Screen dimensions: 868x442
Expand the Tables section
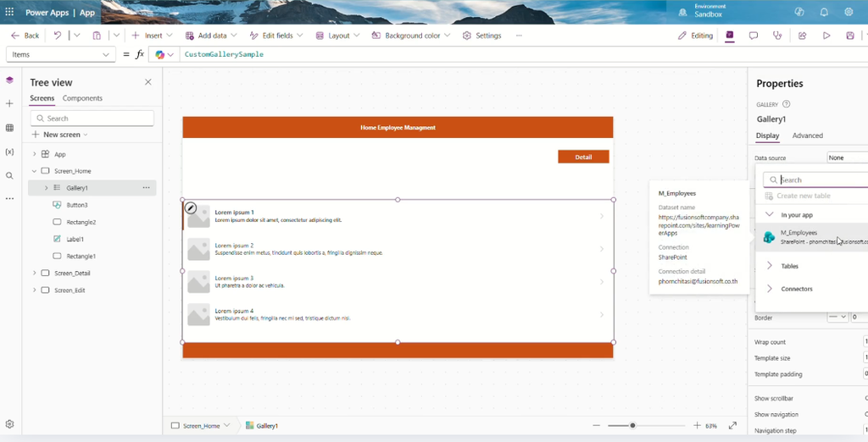point(770,266)
